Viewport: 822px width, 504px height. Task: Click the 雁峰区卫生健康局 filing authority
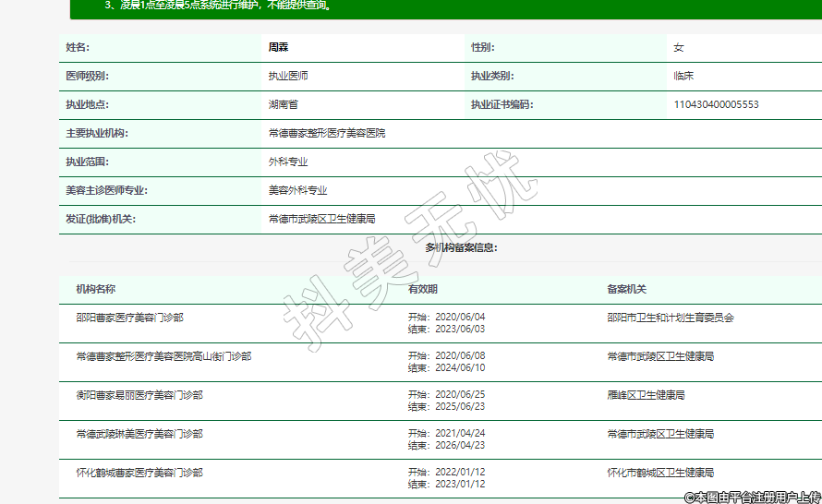[x=646, y=394]
